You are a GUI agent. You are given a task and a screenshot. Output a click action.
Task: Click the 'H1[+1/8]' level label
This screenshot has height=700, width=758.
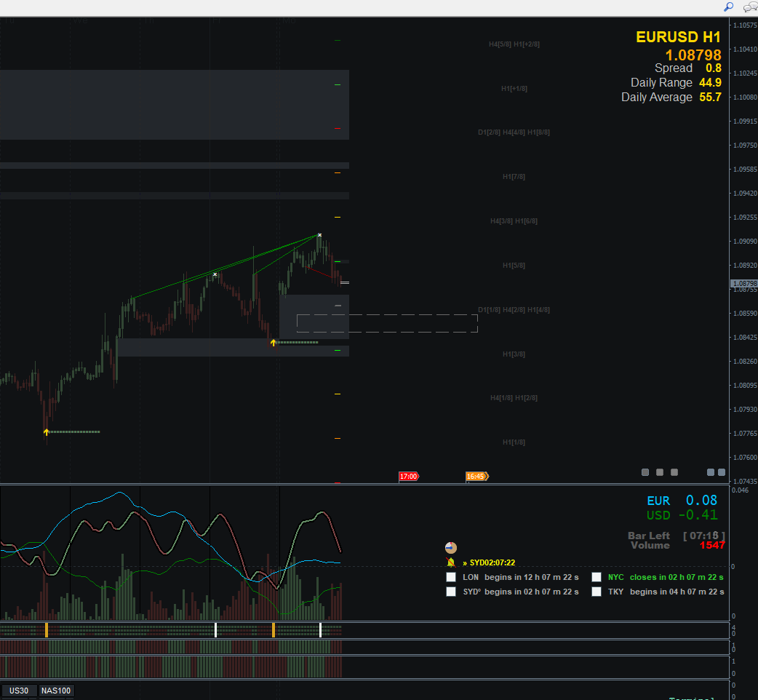pyautogui.click(x=514, y=89)
